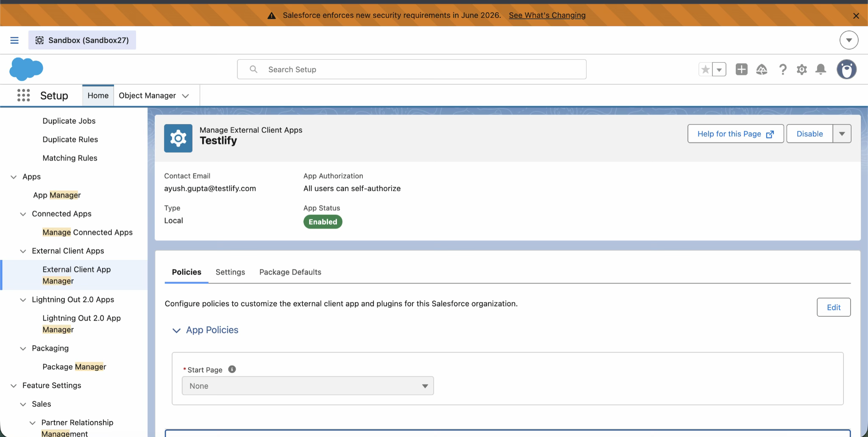
Task: Collapse the External Client Apps tree node
Action: click(x=23, y=251)
